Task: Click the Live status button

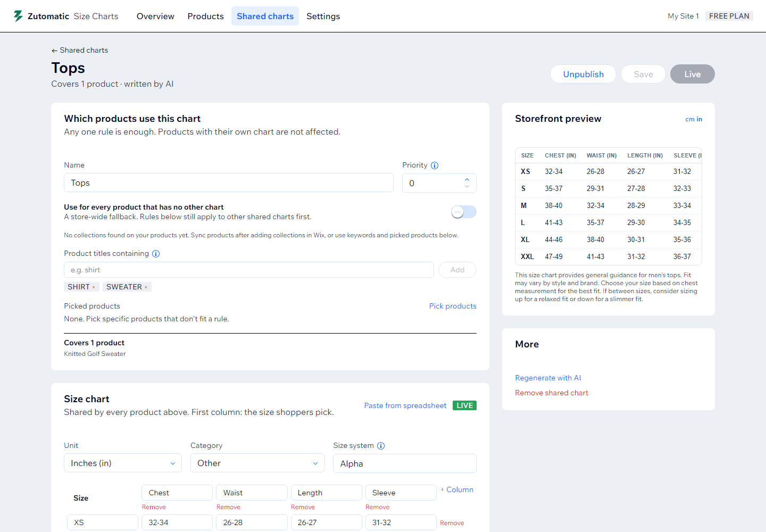Action: click(692, 74)
